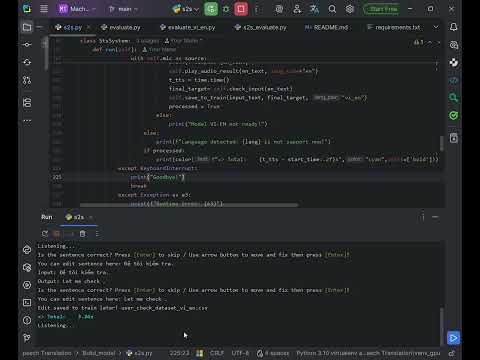Screen dimensions: 480x360
Task: Go to next highlighted problem arrow
Action: click(x=438, y=42)
